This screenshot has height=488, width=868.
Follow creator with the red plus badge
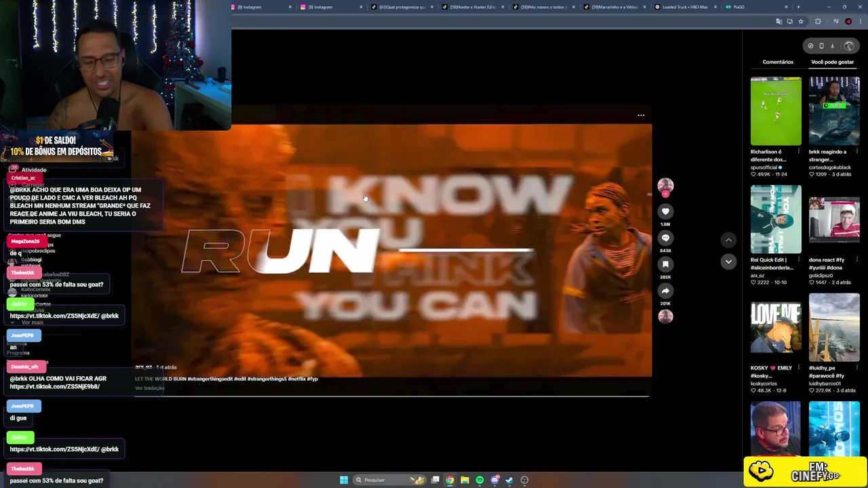tap(665, 194)
